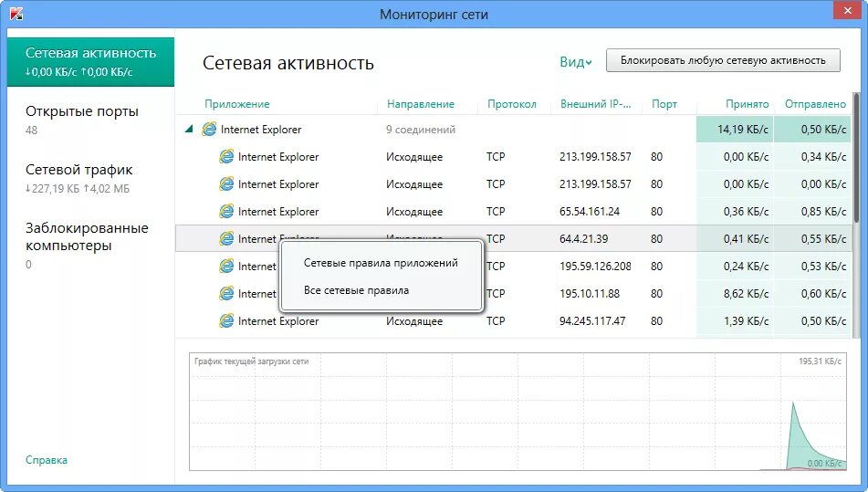This screenshot has height=492, width=868.
Task: Sort by the Протокол column header
Action: click(512, 104)
